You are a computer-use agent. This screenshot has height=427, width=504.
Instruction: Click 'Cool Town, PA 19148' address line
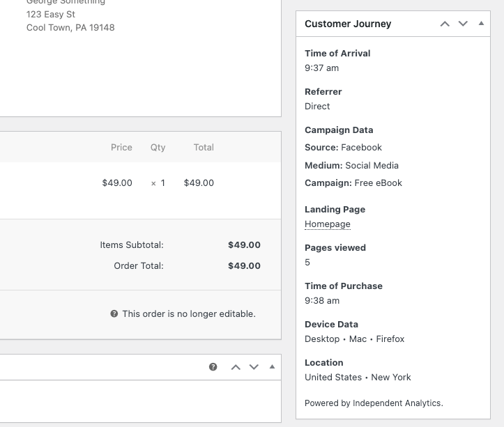click(x=70, y=28)
